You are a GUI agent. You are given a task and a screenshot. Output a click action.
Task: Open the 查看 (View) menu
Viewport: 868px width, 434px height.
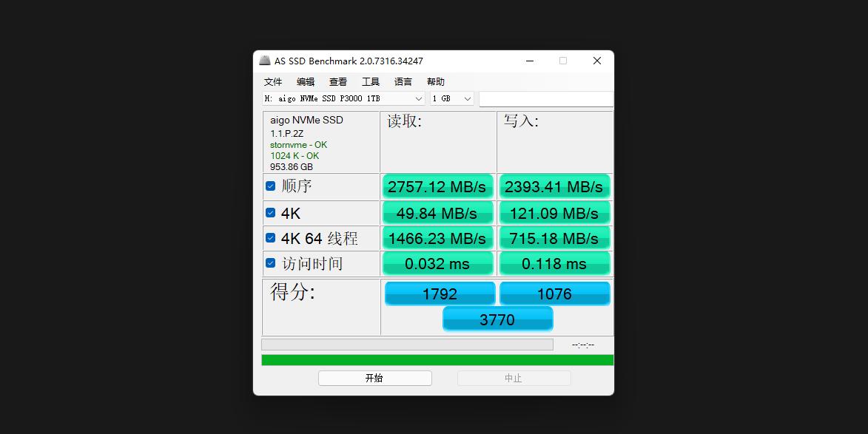[x=337, y=81]
